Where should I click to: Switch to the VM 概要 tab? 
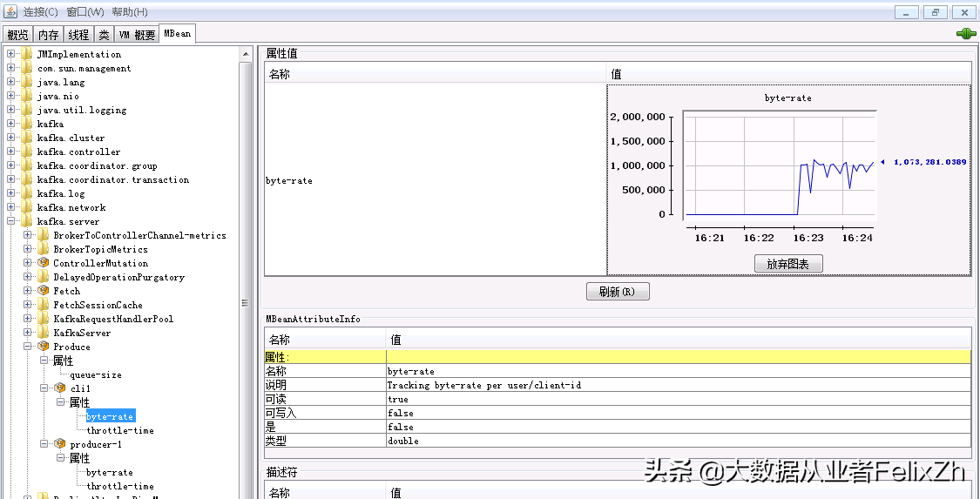click(x=137, y=35)
